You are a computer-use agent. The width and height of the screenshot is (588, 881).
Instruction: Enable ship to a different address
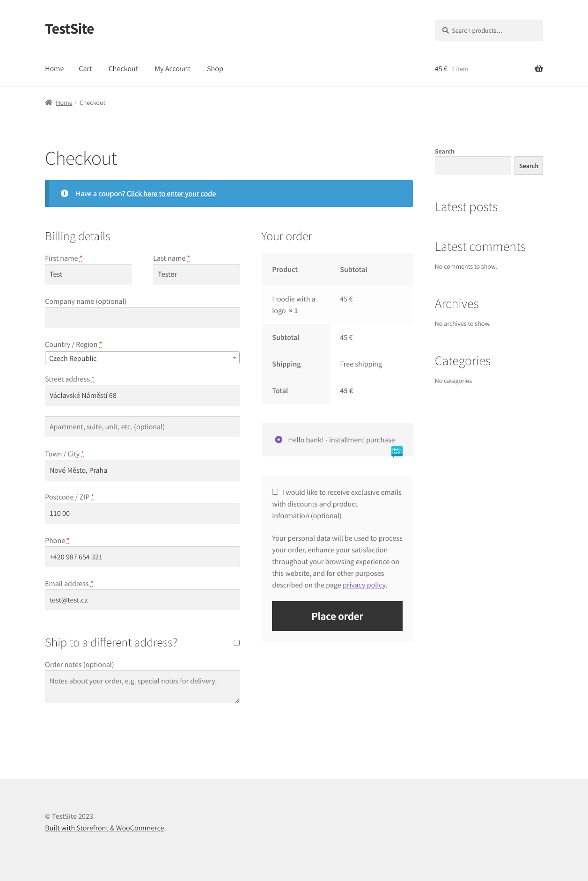pyautogui.click(x=236, y=643)
